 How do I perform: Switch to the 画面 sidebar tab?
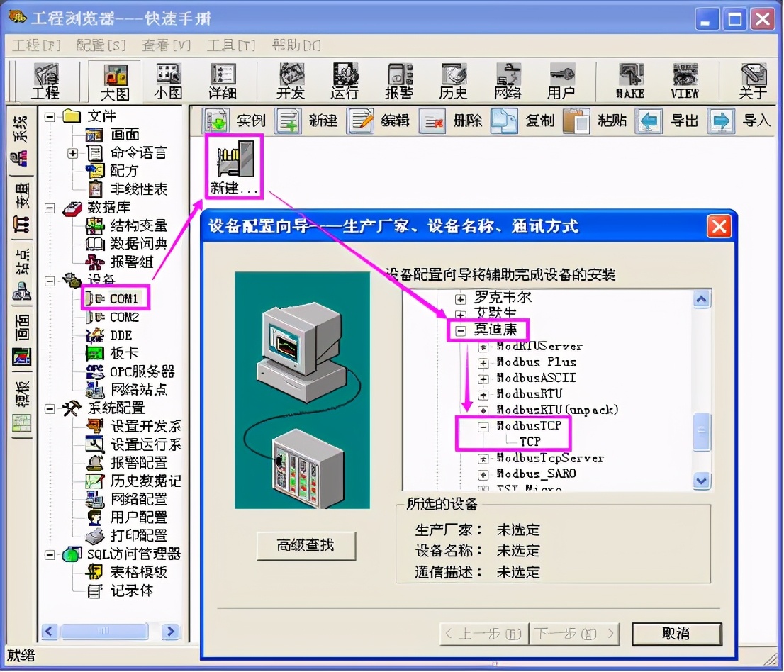pyautogui.click(x=21, y=337)
